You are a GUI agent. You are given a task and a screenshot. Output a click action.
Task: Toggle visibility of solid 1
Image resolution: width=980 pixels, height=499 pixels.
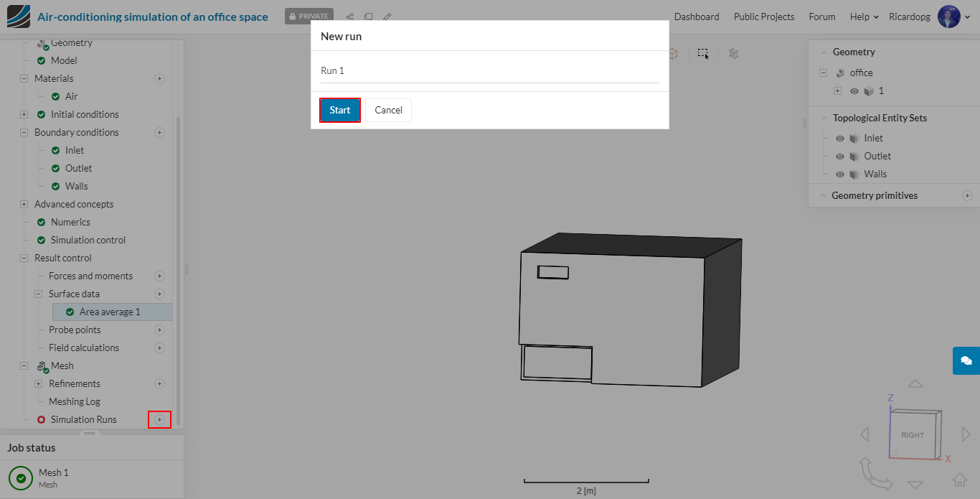854,91
